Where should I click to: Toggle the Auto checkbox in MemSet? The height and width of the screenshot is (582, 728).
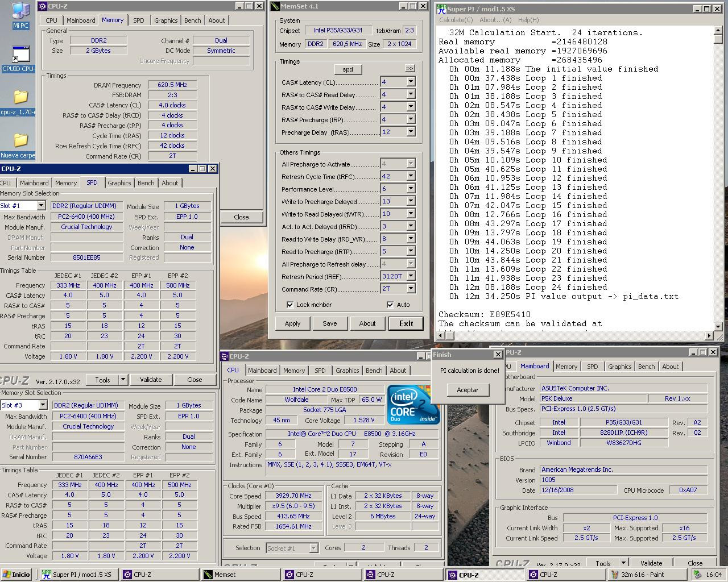(390, 305)
